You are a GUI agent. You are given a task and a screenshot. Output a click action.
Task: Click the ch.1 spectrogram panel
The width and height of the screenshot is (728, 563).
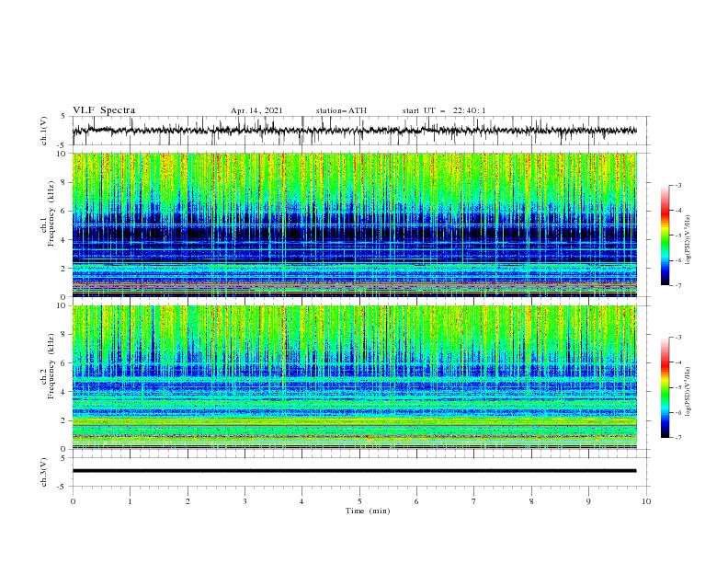pyautogui.click(x=354, y=224)
